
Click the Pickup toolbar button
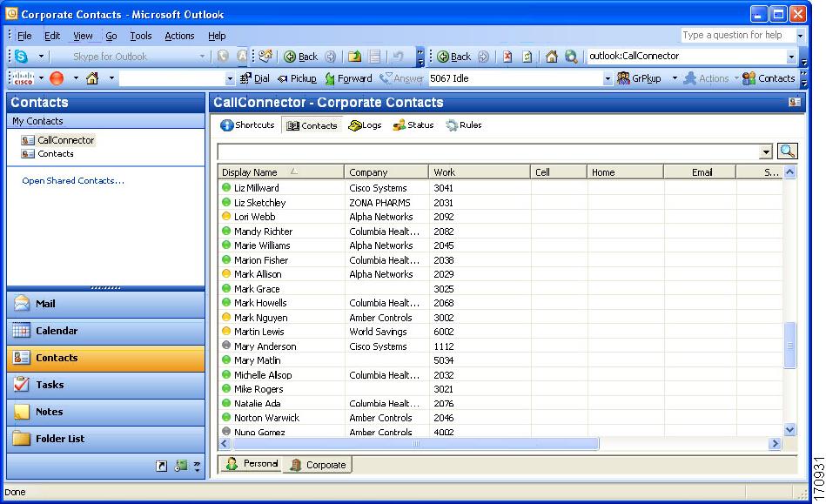[297, 78]
